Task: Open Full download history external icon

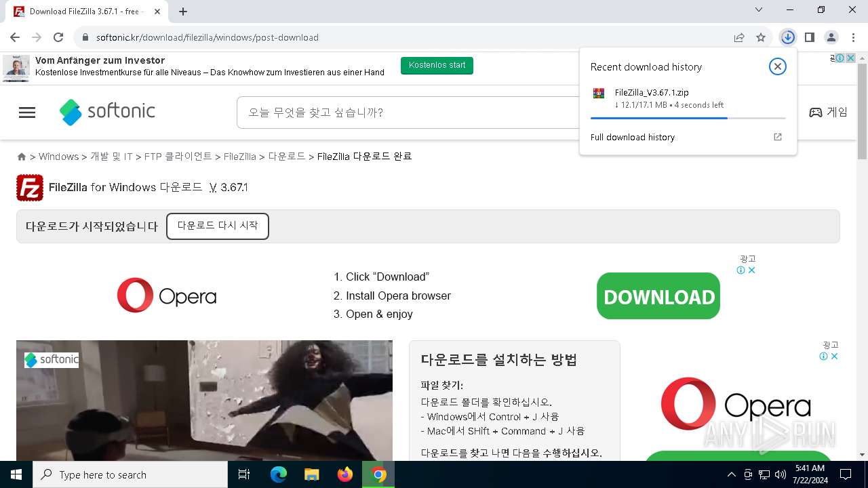Action: [778, 137]
